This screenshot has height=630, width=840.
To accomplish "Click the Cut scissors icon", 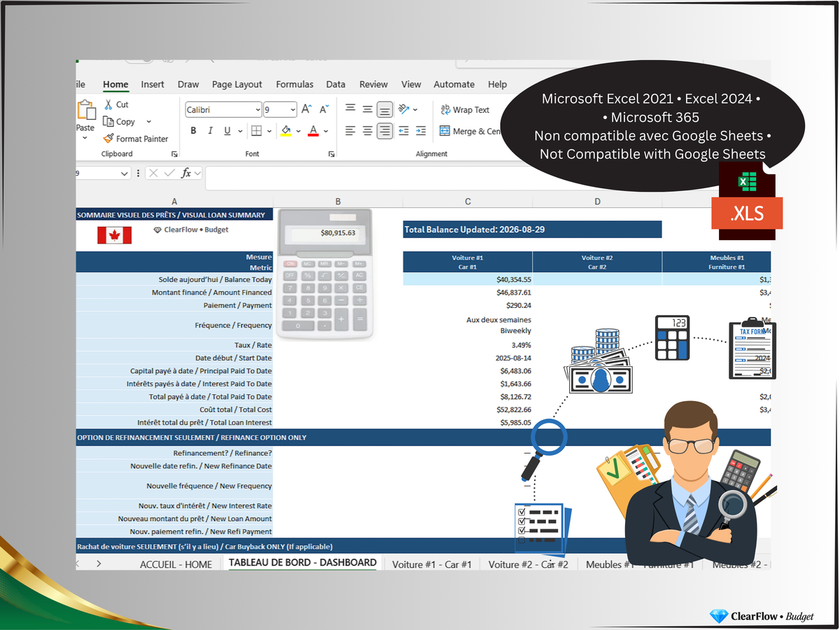I will 108,104.
